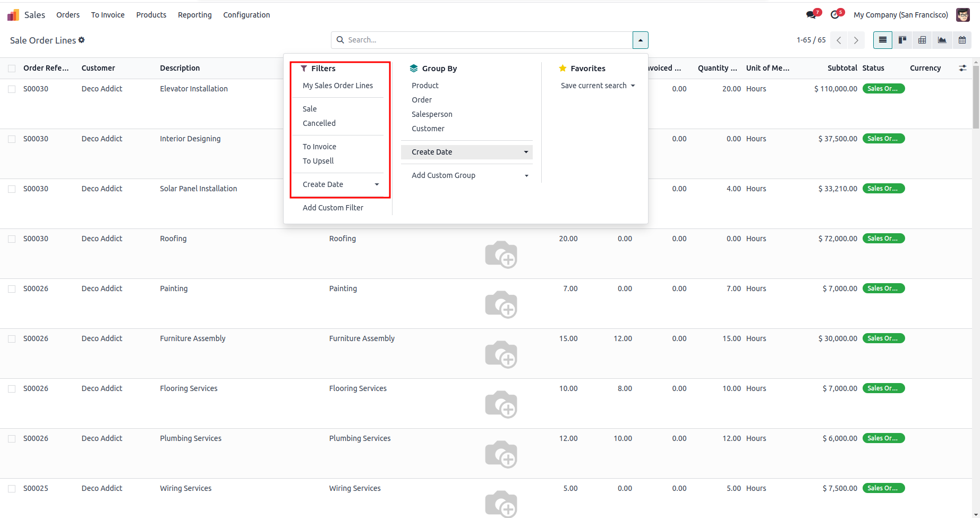The height and width of the screenshot is (518, 980).
Task: Open the Reporting menu
Action: 194,15
